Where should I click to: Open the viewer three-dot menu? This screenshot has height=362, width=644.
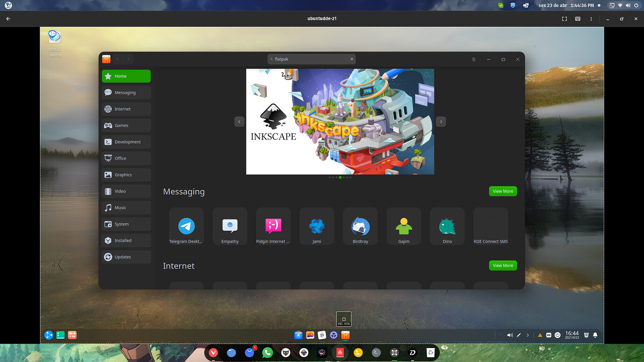point(591,19)
